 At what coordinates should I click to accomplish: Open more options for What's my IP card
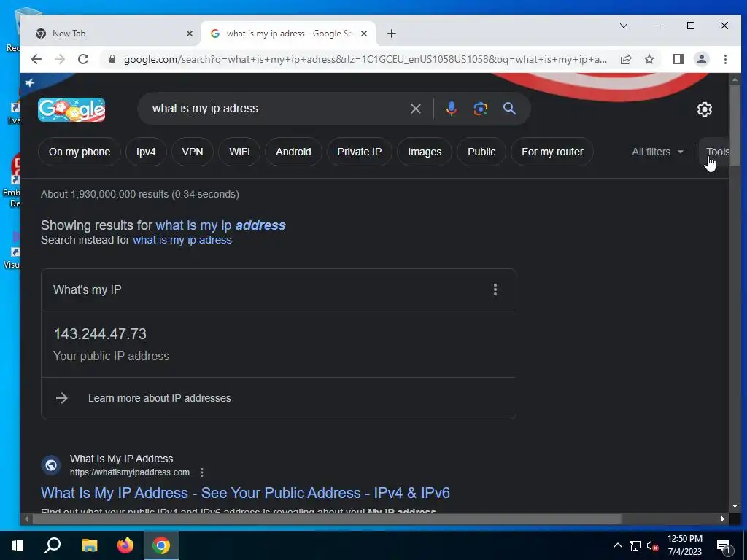tap(495, 289)
